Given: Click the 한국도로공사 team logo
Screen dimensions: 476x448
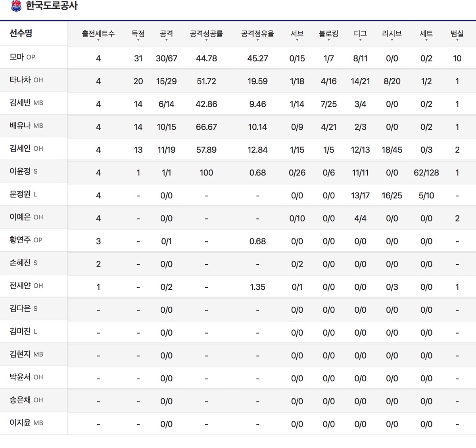Looking at the screenshot, I should [x=16, y=6].
